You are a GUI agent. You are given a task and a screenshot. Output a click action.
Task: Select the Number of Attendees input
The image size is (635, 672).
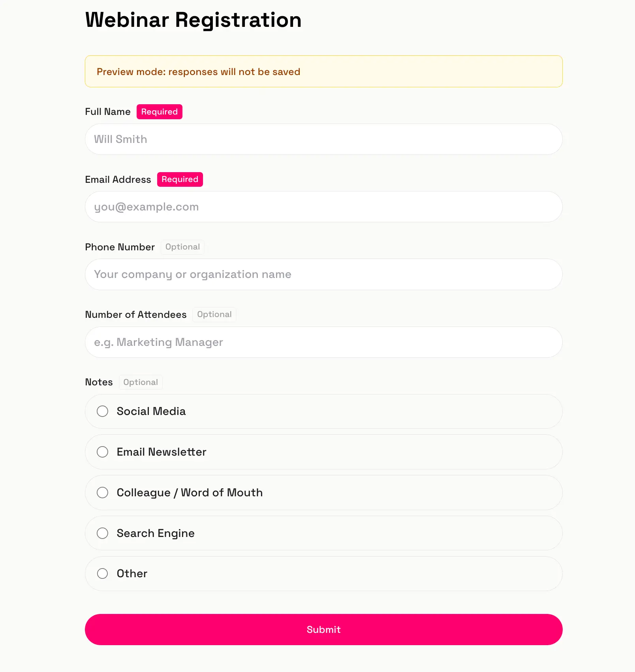tap(323, 342)
